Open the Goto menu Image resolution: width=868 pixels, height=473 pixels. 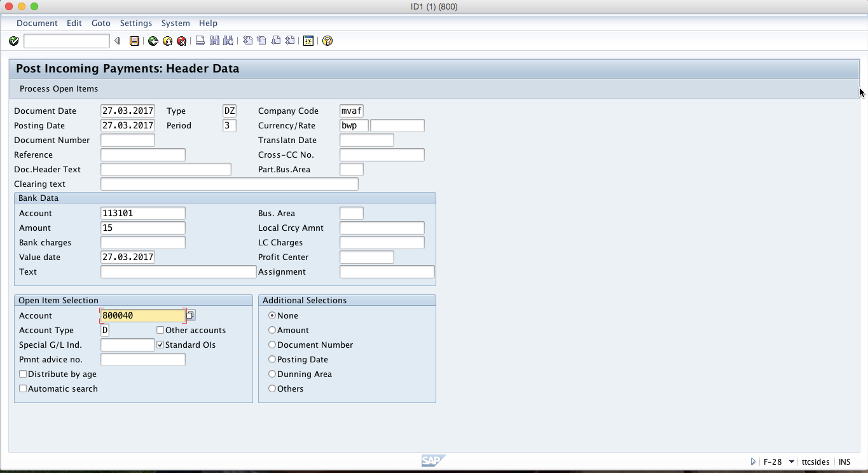click(x=101, y=23)
